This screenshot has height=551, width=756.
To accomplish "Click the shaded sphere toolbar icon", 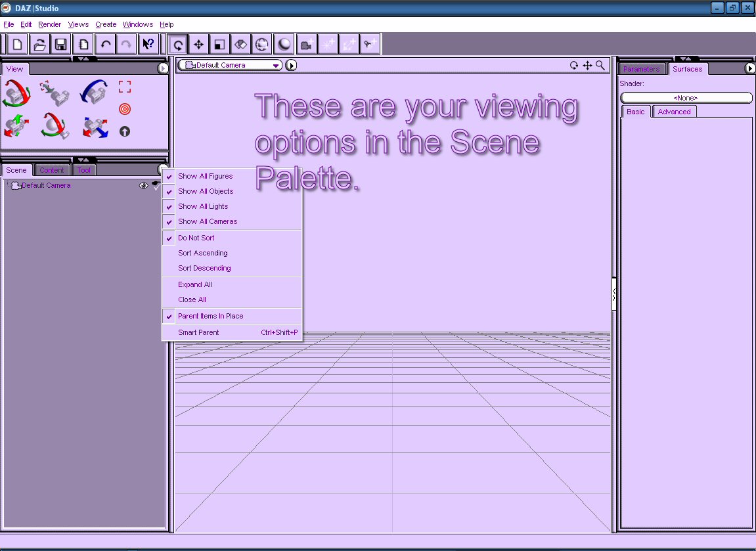I will (x=284, y=45).
